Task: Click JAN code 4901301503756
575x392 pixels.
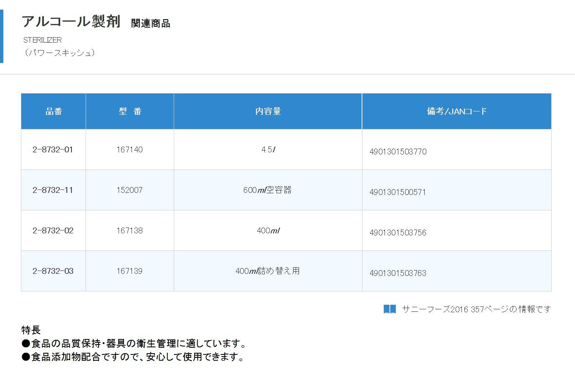Action: point(398,233)
